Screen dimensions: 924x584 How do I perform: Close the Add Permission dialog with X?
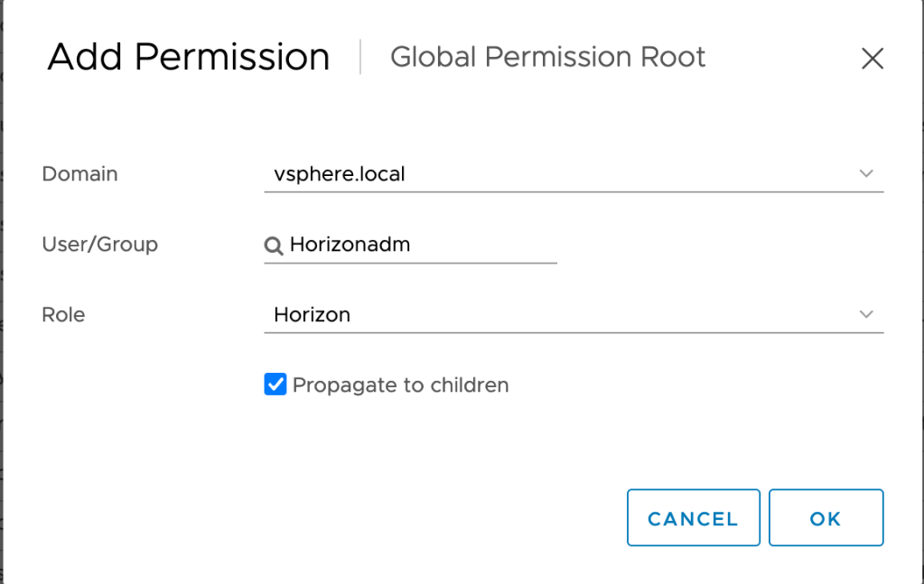click(x=872, y=60)
